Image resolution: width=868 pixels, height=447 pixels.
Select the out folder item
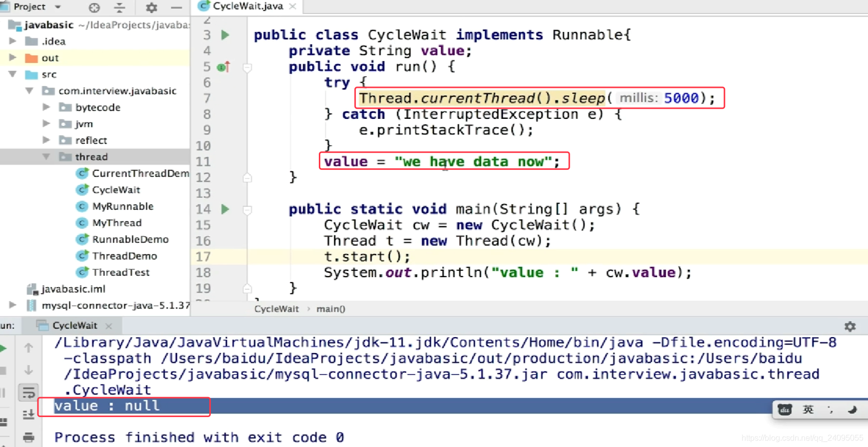pos(50,58)
